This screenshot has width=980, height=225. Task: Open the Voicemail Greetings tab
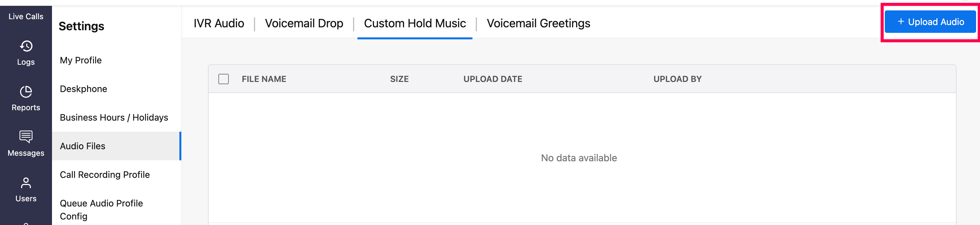tap(538, 23)
